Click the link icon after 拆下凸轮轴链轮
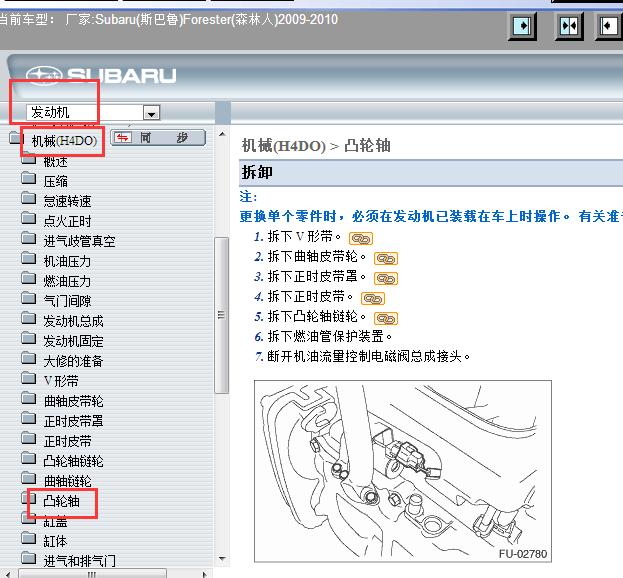 point(386,318)
